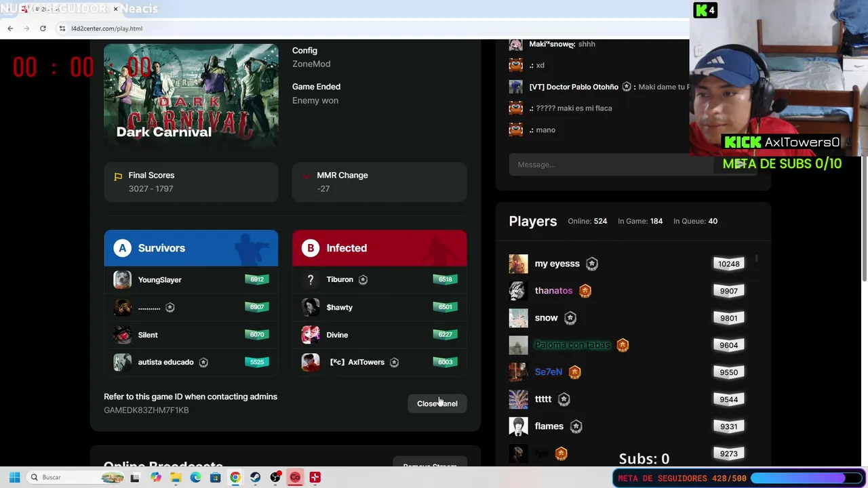The width and height of the screenshot is (868, 488).
Task: Click the question mark avatar for Tiburon
Action: pos(311,279)
